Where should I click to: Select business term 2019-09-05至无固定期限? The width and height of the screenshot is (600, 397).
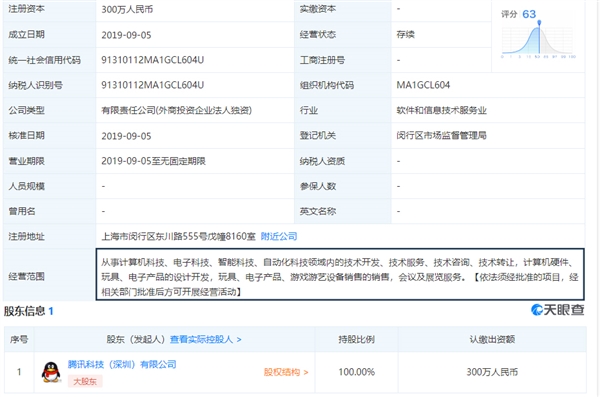153,161
